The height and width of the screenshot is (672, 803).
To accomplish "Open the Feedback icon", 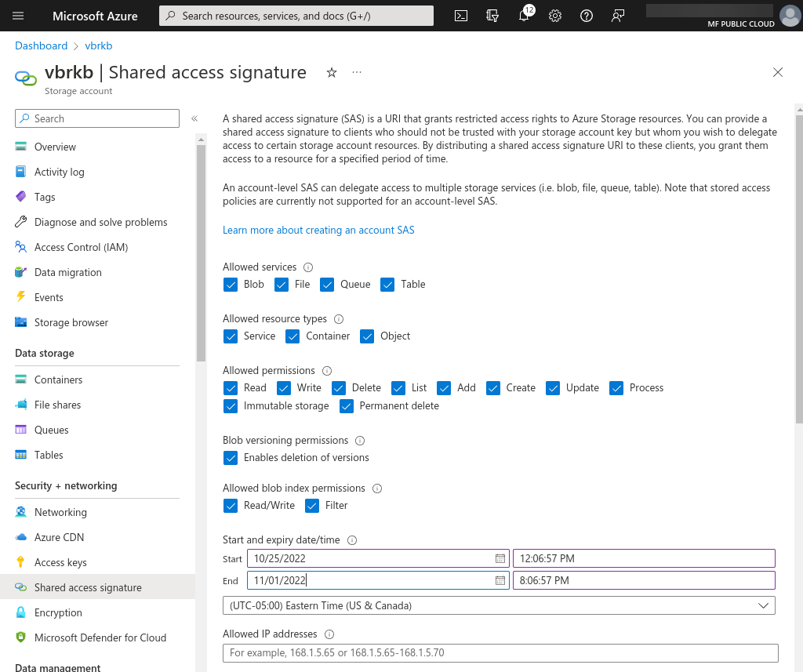I will coord(618,16).
